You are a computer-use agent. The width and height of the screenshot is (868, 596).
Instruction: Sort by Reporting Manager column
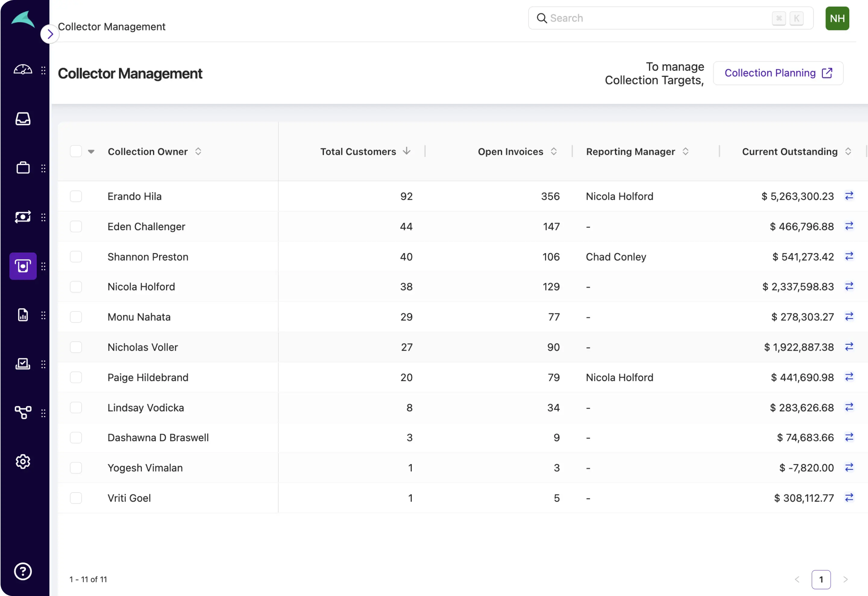point(685,151)
